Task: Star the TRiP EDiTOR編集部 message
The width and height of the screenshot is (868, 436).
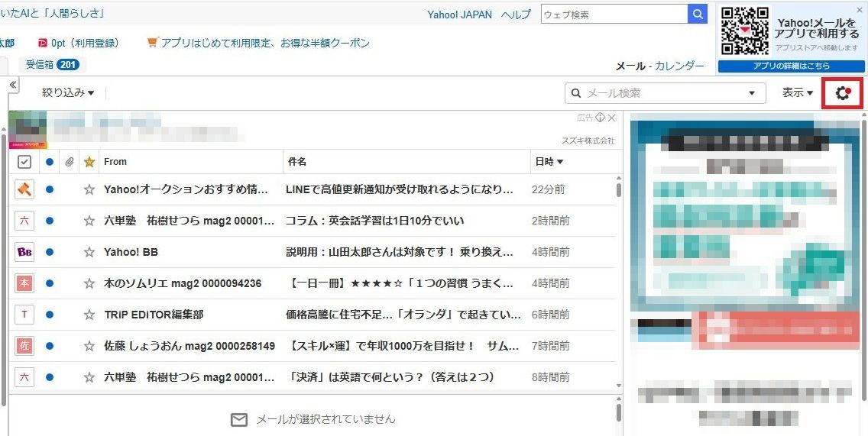Action: pyautogui.click(x=89, y=315)
